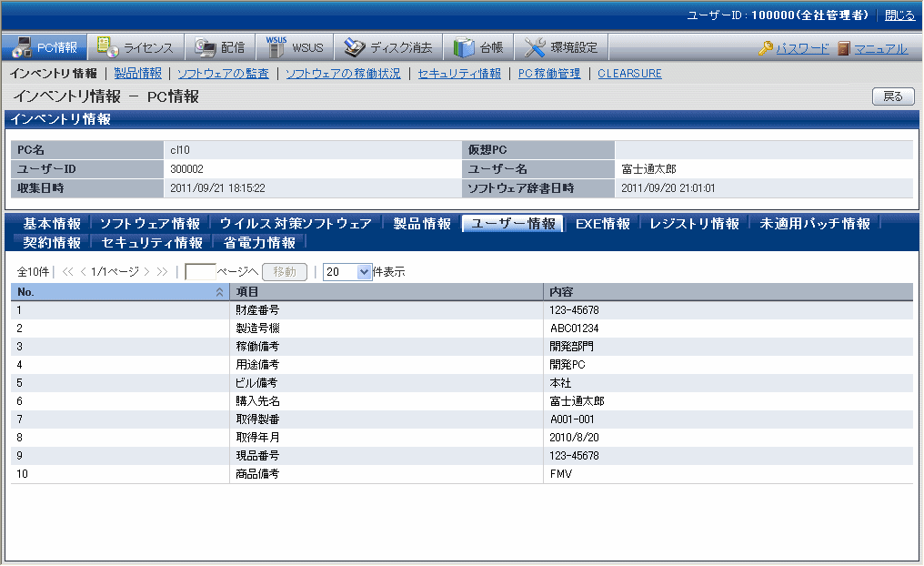Open the 台帳 ledger book icon
The height and width of the screenshot is (566, 924).
click(464, 47)
